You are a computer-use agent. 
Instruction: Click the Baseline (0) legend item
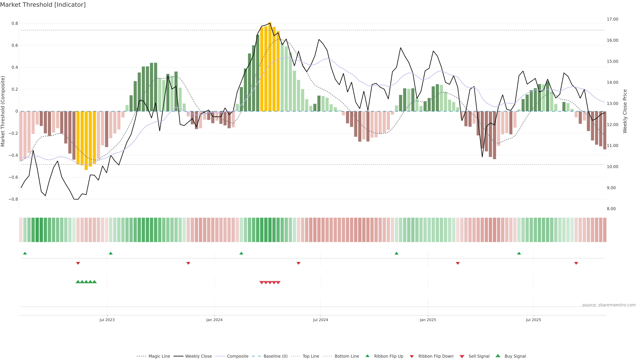[275, 356]
